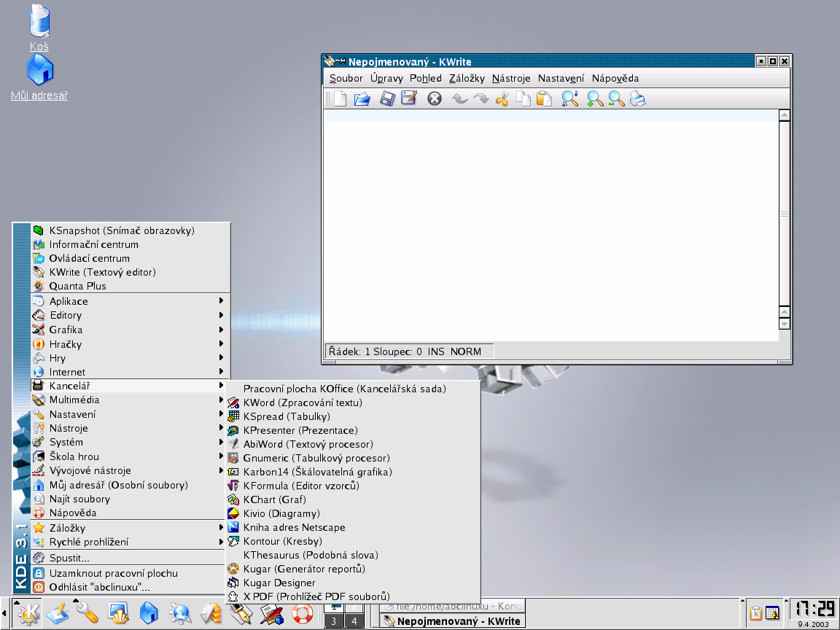This screenshot has height=630, width=840.
Task: Click the Klipper clipboard tray icon
Action: point(756,612)
